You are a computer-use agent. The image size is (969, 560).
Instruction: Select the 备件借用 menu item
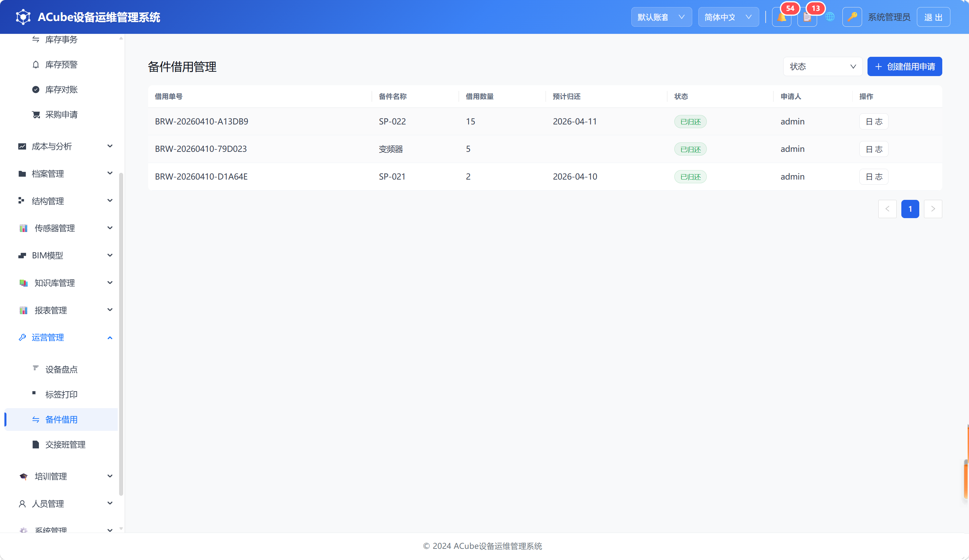coord(61,419)
